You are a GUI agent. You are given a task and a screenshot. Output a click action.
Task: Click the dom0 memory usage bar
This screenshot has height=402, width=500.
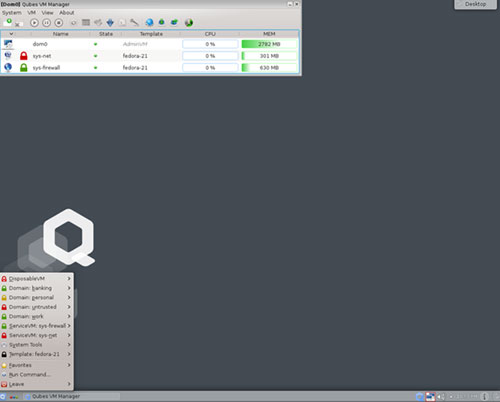tap(269, 44)
